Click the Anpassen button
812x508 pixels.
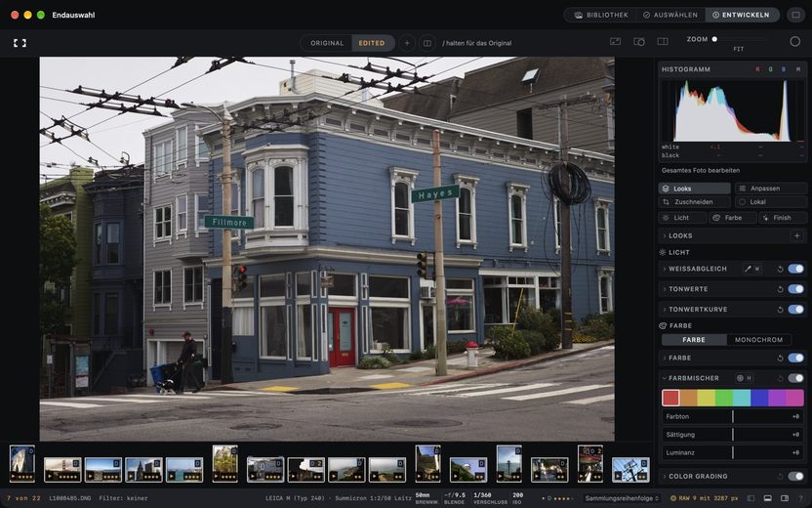tap(770, 189)
